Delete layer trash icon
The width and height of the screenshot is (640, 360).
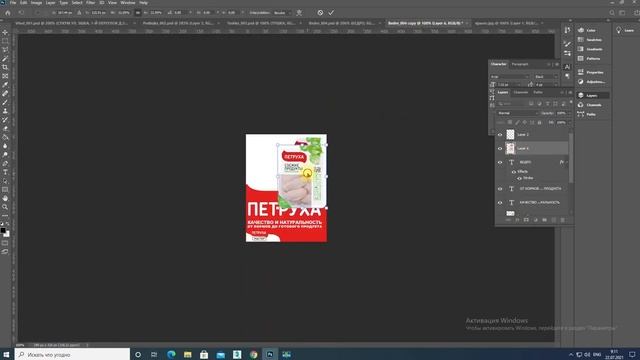(x=562, y=220)
